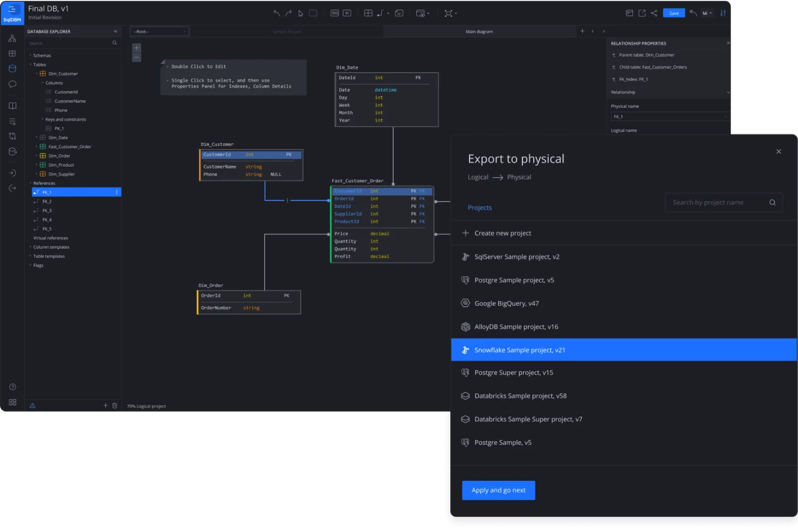Select the FK_3 reference

tap(47, 211)
